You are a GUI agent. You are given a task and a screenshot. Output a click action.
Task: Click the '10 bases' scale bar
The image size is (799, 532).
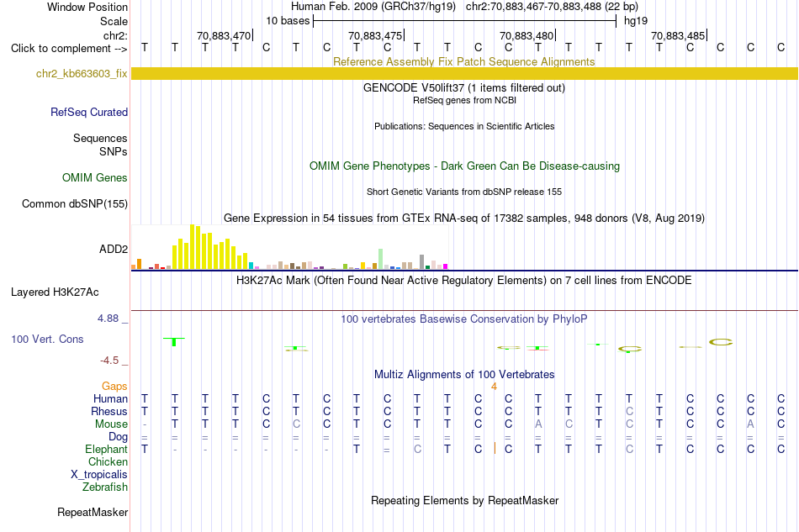pyautogui.click(x=464, y=21)
